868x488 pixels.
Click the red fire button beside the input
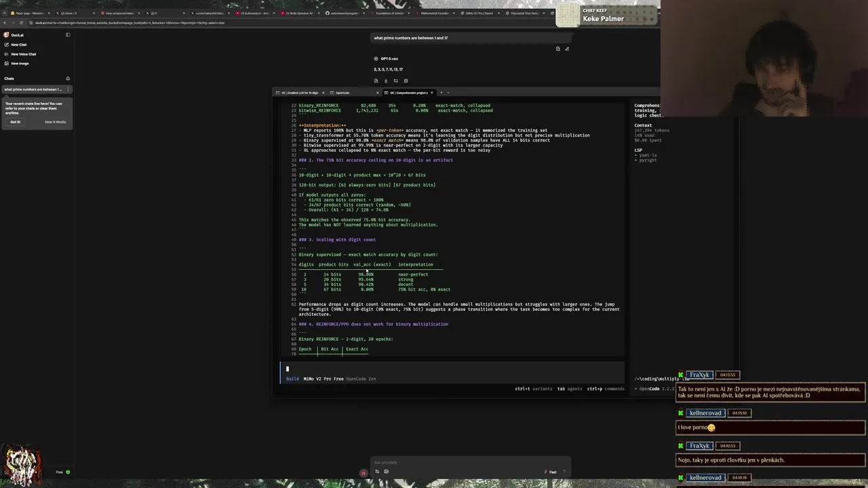363,473
